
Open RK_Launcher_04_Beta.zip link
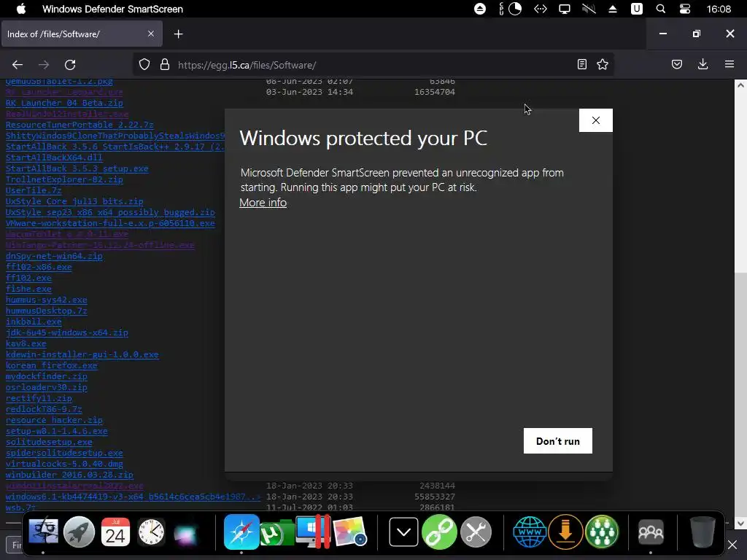coord(64,102)
